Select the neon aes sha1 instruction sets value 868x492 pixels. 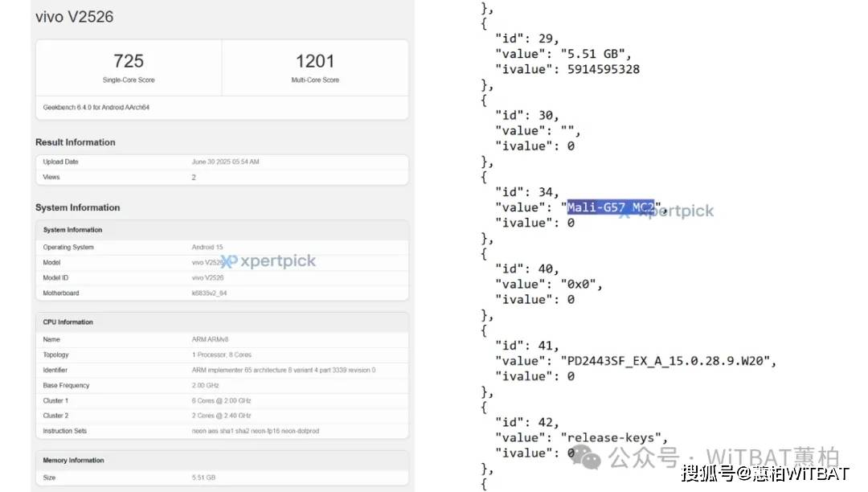point(256,431)
